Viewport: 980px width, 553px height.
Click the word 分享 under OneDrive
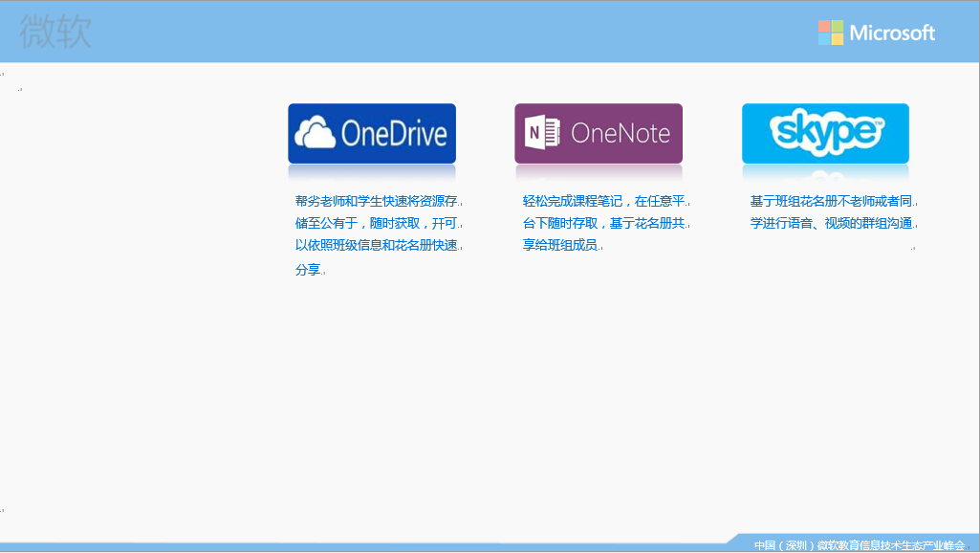pyautogui.click(x=308, y=270)
